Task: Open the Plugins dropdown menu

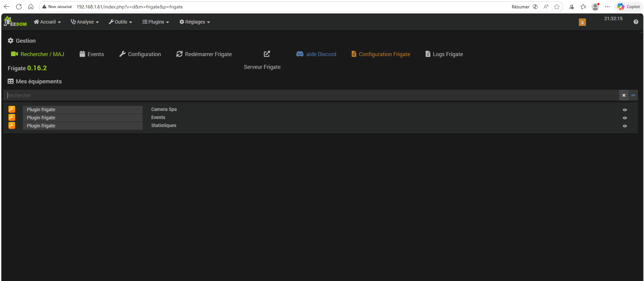Action: coord(155,22)
